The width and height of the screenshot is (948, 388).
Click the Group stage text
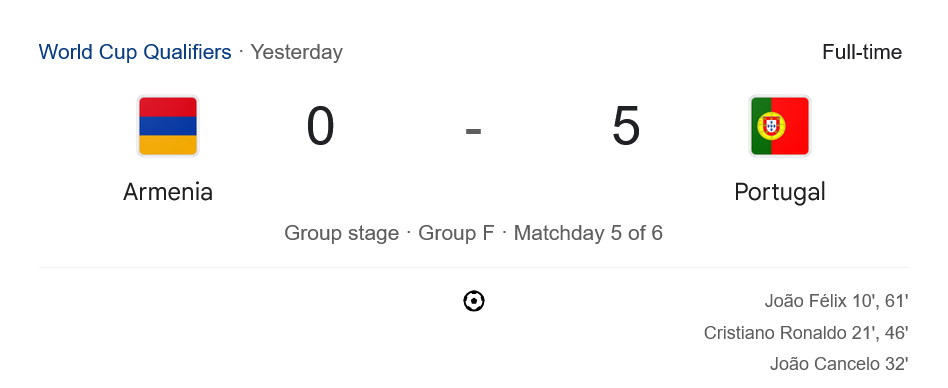click(342, 233)
